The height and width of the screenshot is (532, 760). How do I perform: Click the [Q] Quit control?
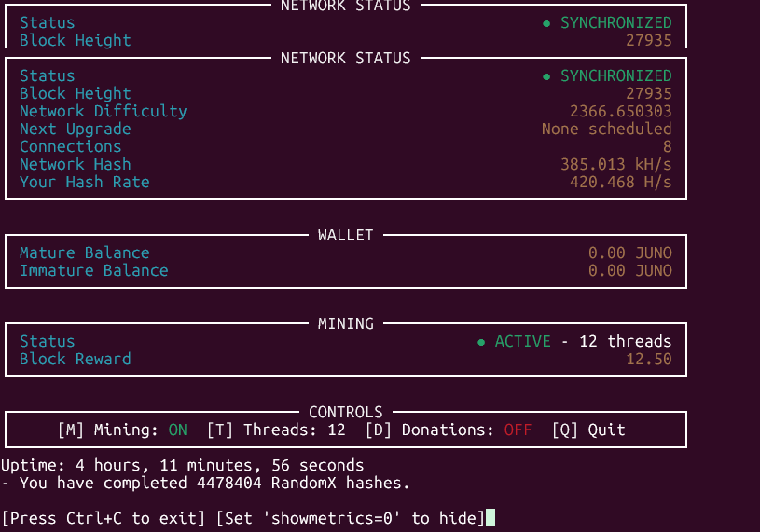coord(588,430)
